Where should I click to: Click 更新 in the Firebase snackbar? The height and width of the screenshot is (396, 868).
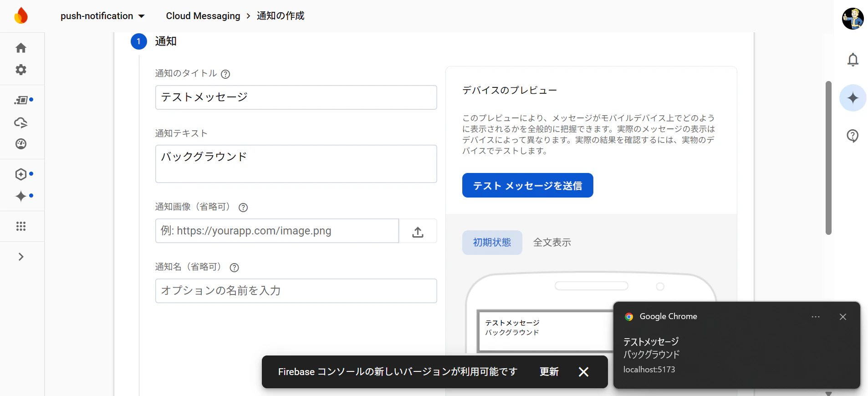click(x=549, y=372)
